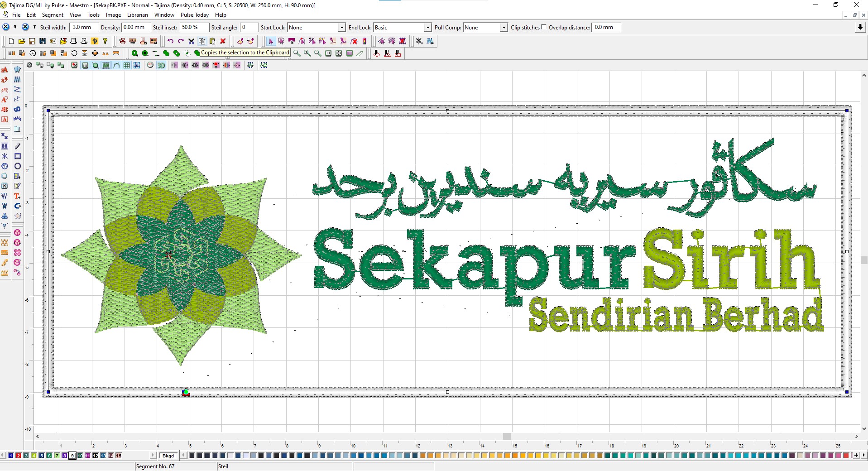
Task: Click the down arrow button beside Overlap distance
Action: click(860, 28)
